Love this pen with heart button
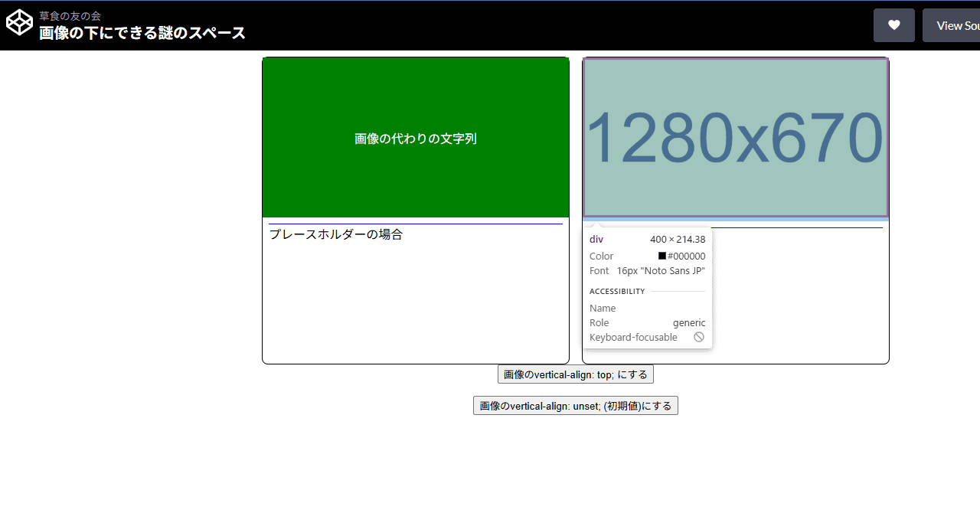 click(894, 25)
